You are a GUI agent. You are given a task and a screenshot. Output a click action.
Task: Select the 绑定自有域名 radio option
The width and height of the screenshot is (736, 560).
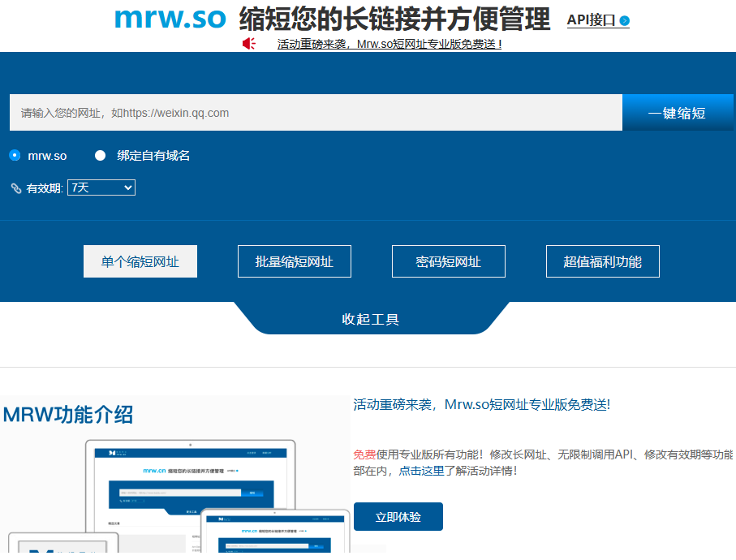101,155
